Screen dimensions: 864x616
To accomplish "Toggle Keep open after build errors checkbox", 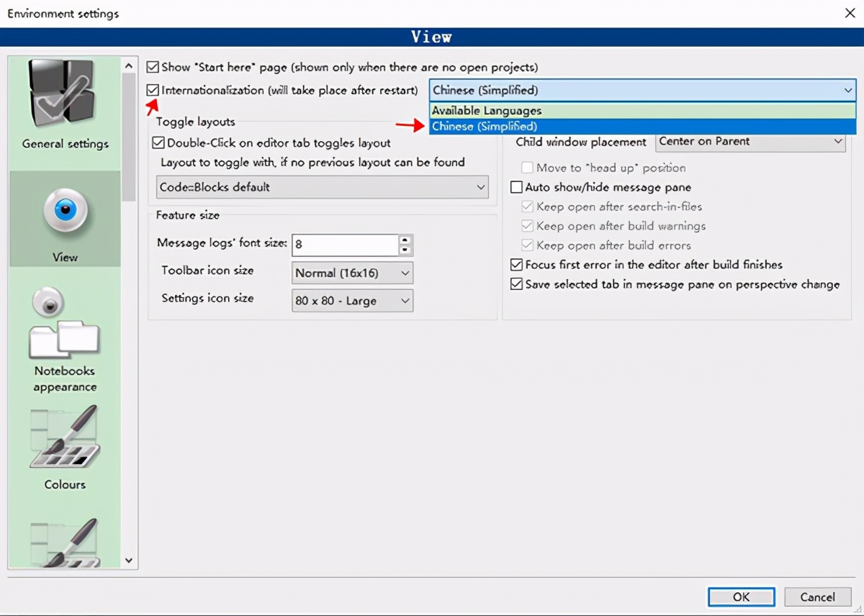I will coord(527,245).
